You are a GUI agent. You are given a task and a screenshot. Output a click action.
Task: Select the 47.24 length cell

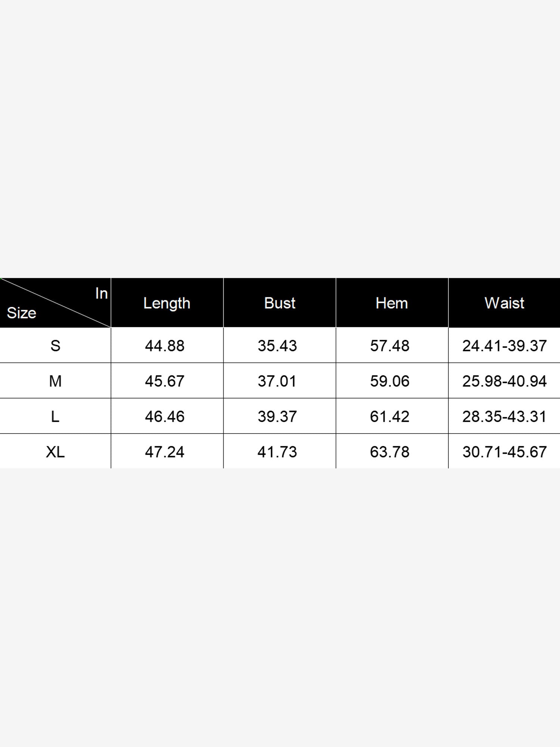tap(165, 452)
